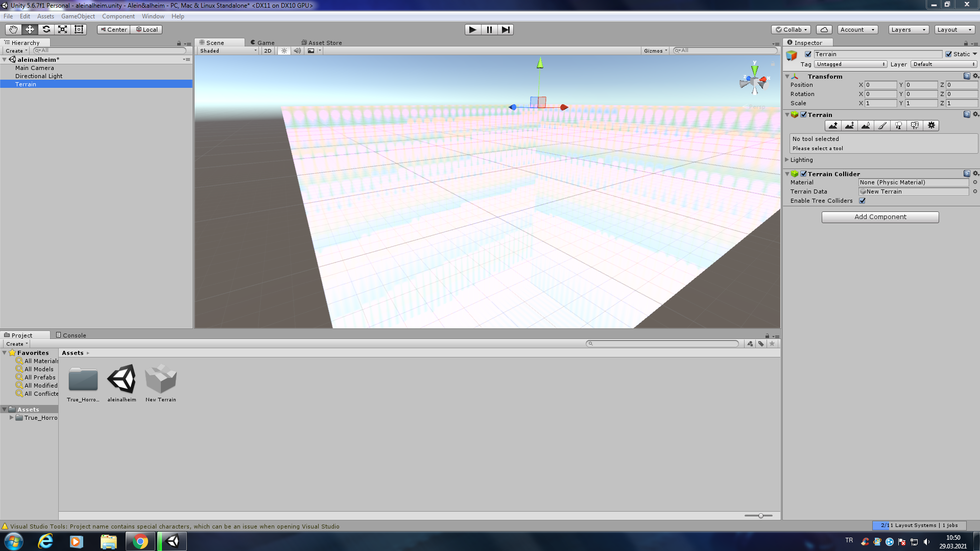Toggle the Terrain GameObject active checkbox

coord(808,54)
